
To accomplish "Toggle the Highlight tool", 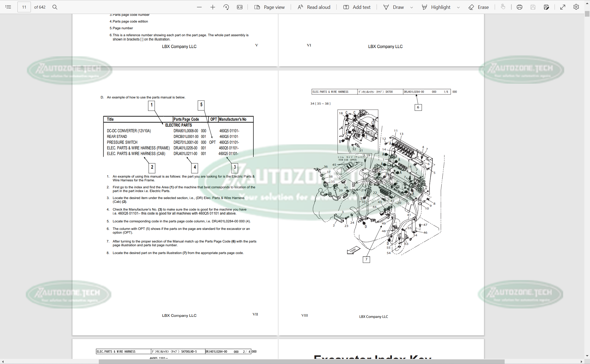I will tap(436, 7).
